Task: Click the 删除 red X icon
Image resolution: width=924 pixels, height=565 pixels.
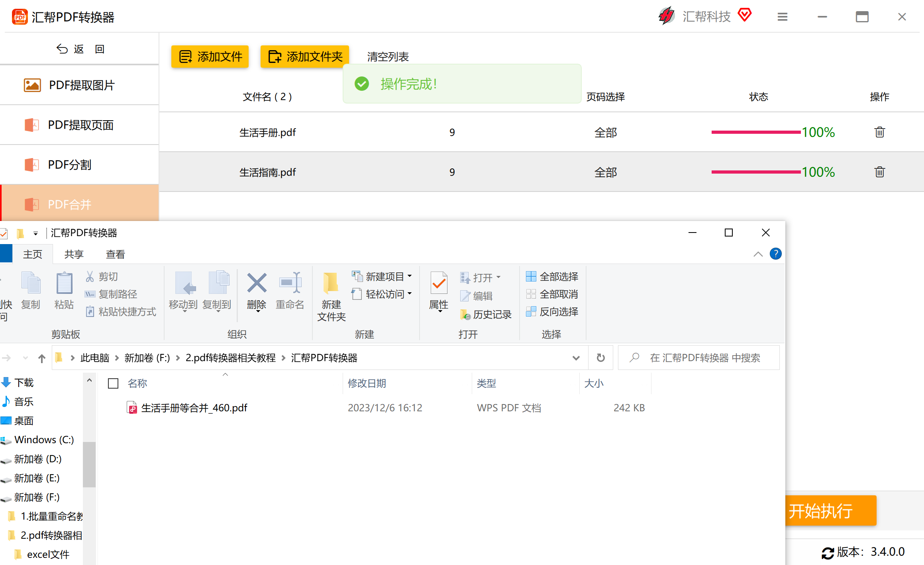Action: pos(257,283)
